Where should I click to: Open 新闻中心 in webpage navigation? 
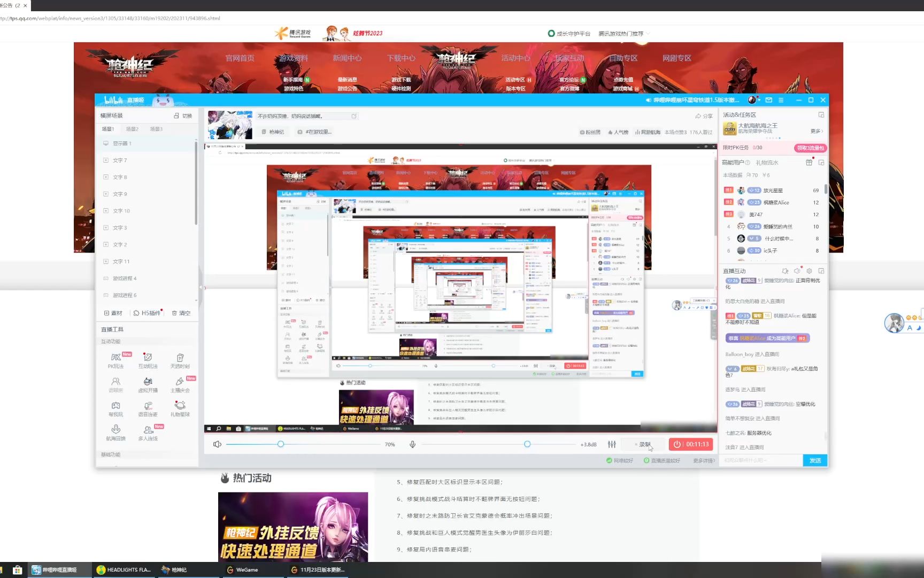347,58
